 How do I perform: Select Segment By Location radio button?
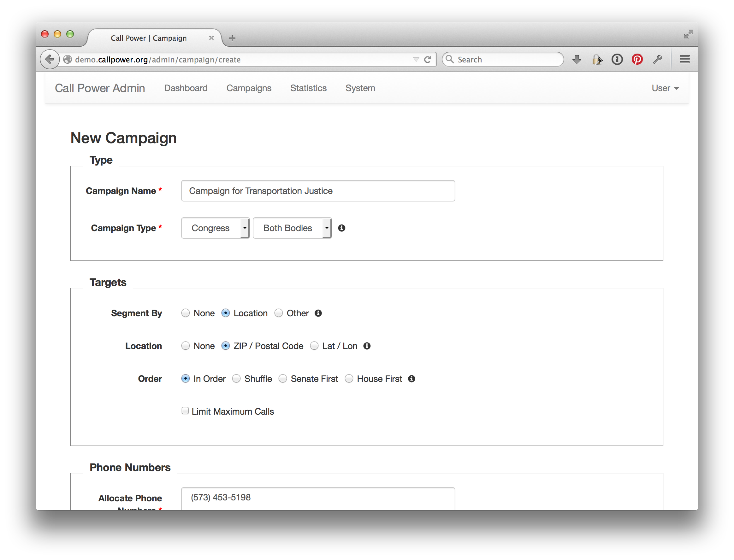(x=226, y=313)
